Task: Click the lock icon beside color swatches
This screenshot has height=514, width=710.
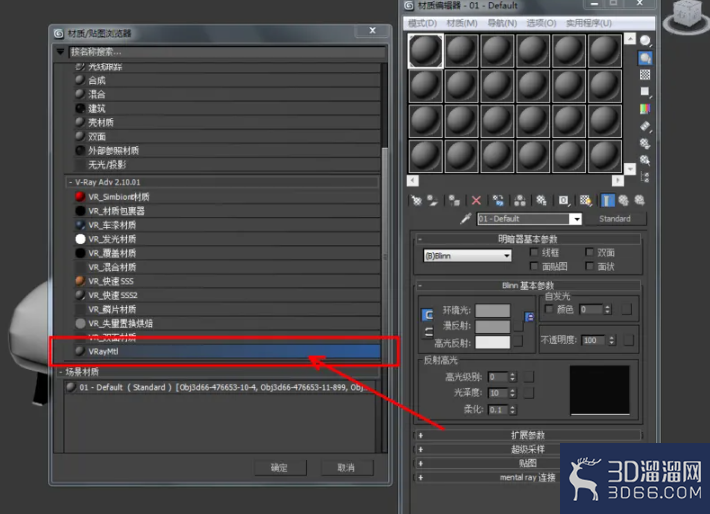Action: 529,317
